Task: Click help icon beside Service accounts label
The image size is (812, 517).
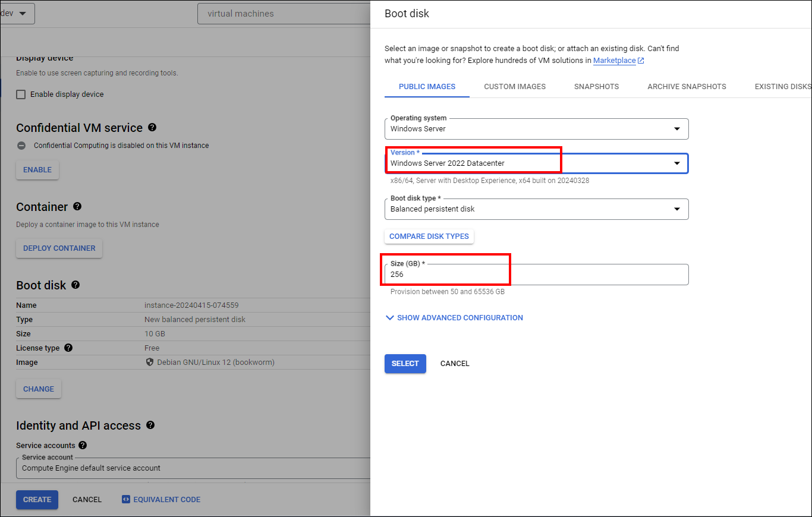Action: (x=83, y=445)
